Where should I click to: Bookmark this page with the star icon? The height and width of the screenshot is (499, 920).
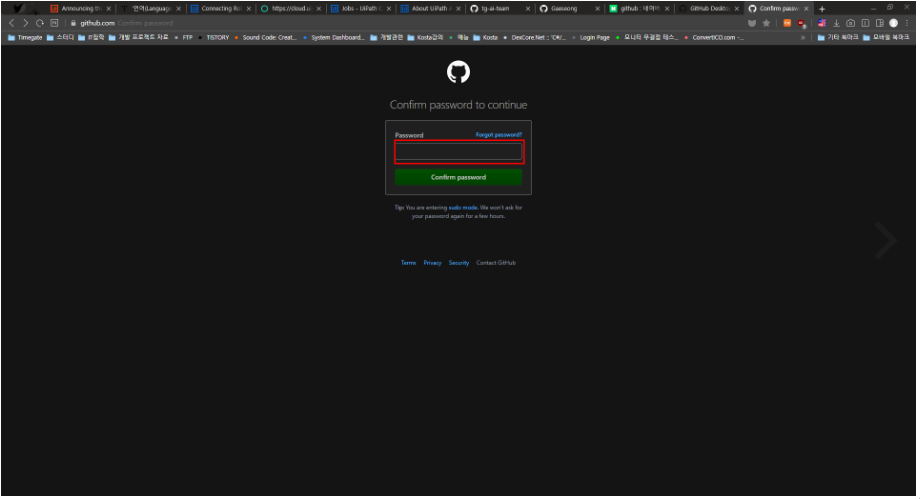[x=768, y=23]
